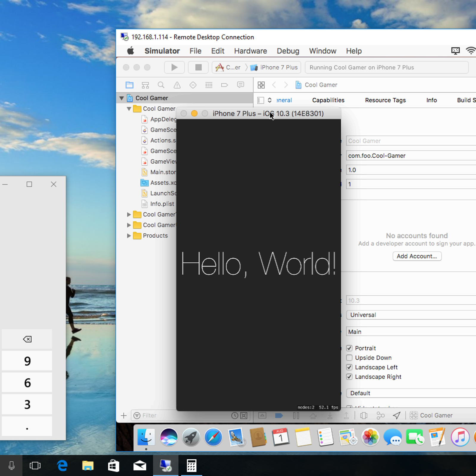Collapse the Cool Gamer project root

(x=122, y=98)
